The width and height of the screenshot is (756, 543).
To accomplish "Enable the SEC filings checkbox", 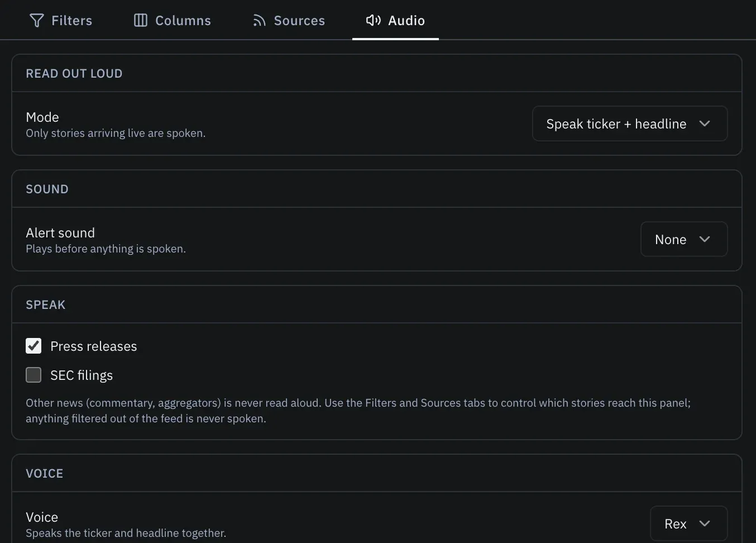I will pos(34,375).
